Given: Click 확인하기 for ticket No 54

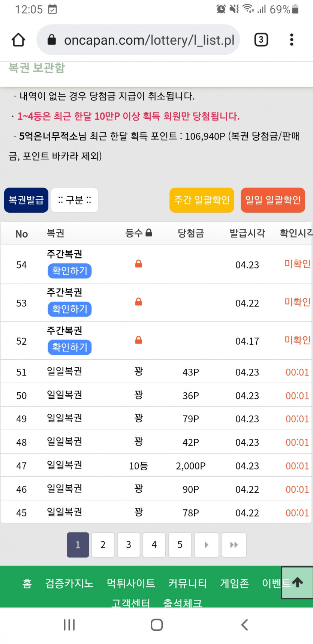Looking at the screenshot, I should (70, 271).
